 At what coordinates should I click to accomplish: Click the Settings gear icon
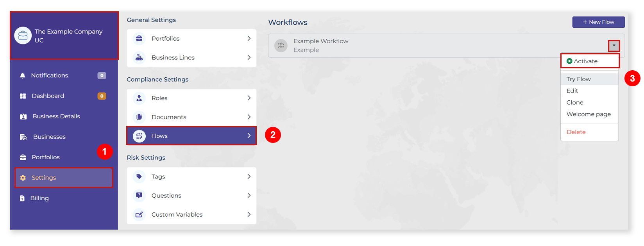(23, 178)
